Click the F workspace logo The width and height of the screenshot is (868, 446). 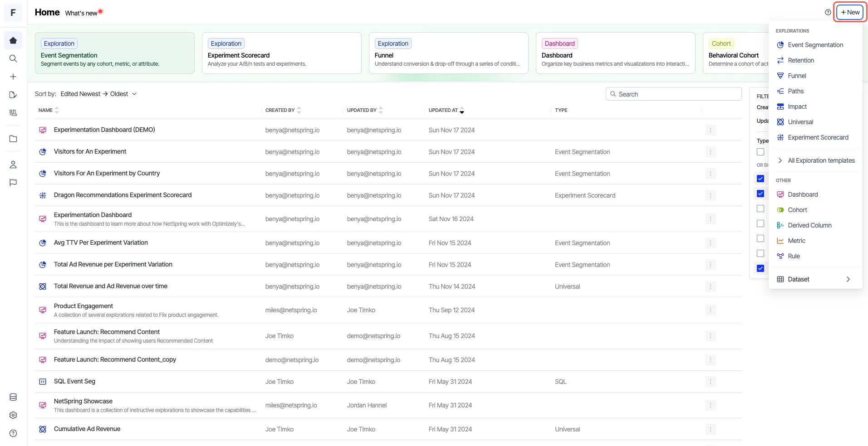click(x=13, y=12)
